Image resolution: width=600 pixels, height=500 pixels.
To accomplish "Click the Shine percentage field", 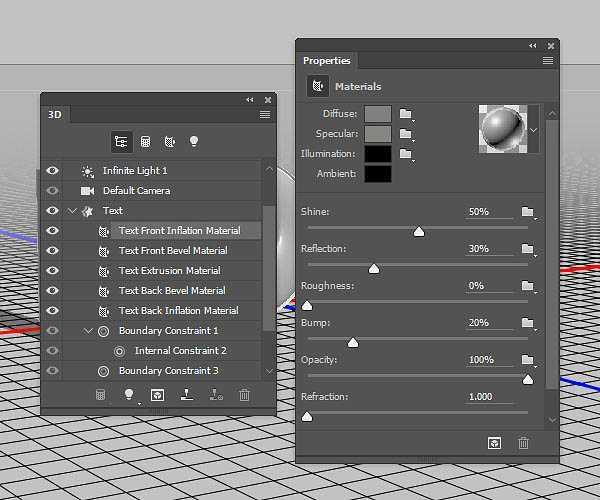I will (489, 212).
